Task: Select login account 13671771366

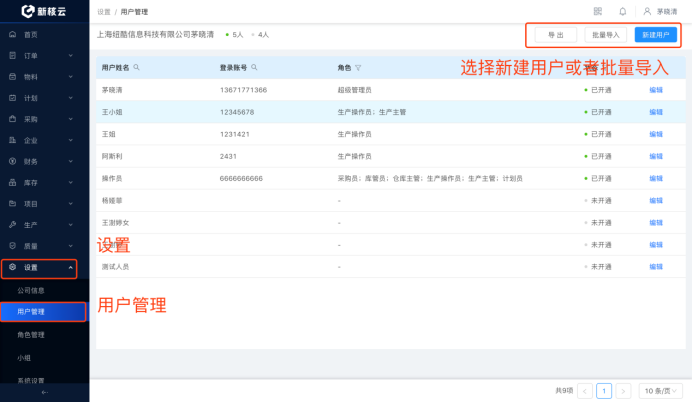Action: 243,90
